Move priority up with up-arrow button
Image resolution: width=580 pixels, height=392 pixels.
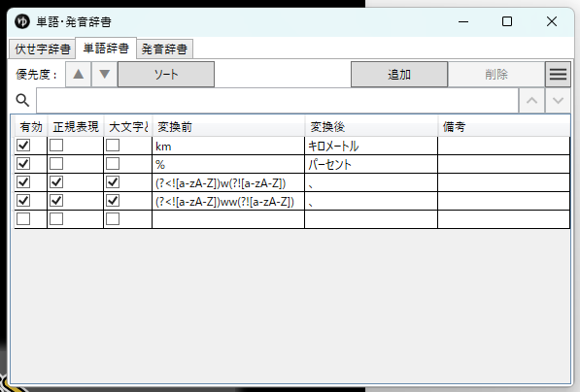pos(78,75)
